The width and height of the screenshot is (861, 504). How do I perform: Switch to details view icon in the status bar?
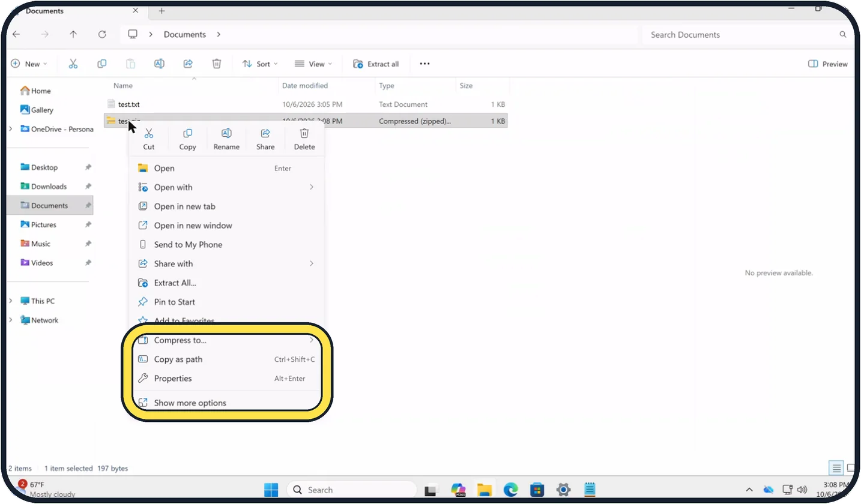point(836,468)
